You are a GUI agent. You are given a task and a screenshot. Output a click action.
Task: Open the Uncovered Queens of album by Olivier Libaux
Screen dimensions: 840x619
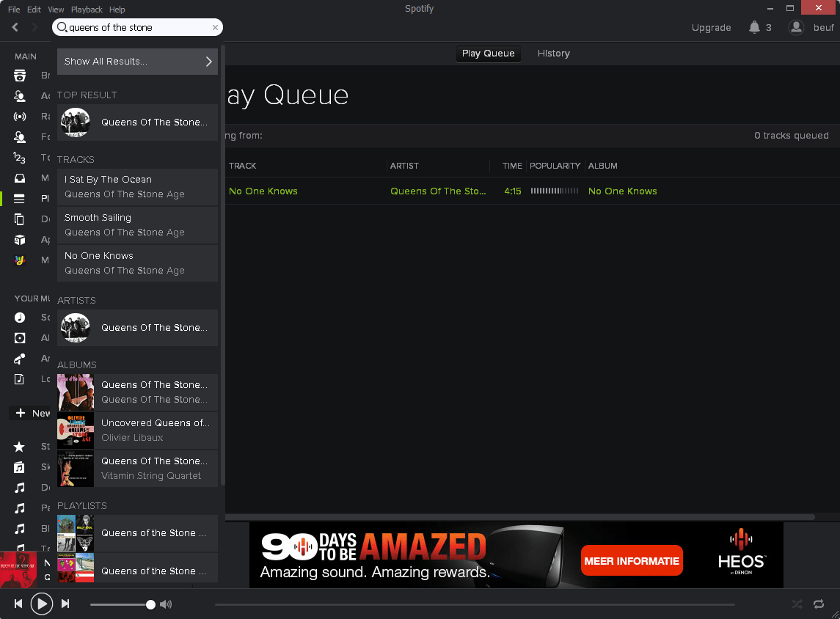point(138,430)
